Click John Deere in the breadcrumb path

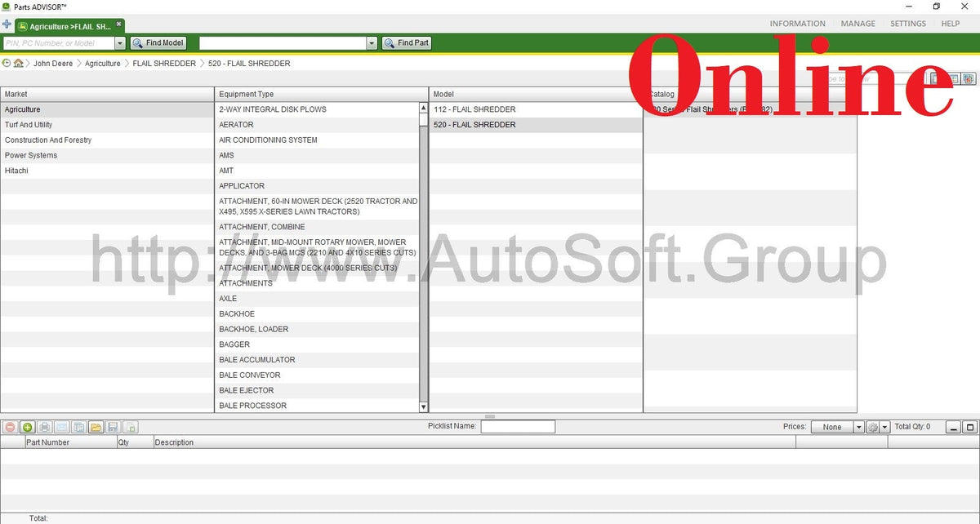[x=53, y=63]
